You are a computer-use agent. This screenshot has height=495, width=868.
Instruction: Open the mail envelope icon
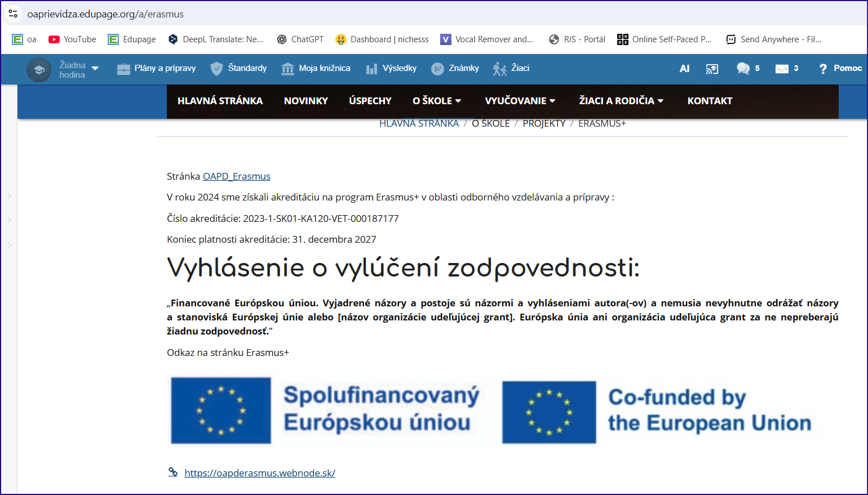782,69
